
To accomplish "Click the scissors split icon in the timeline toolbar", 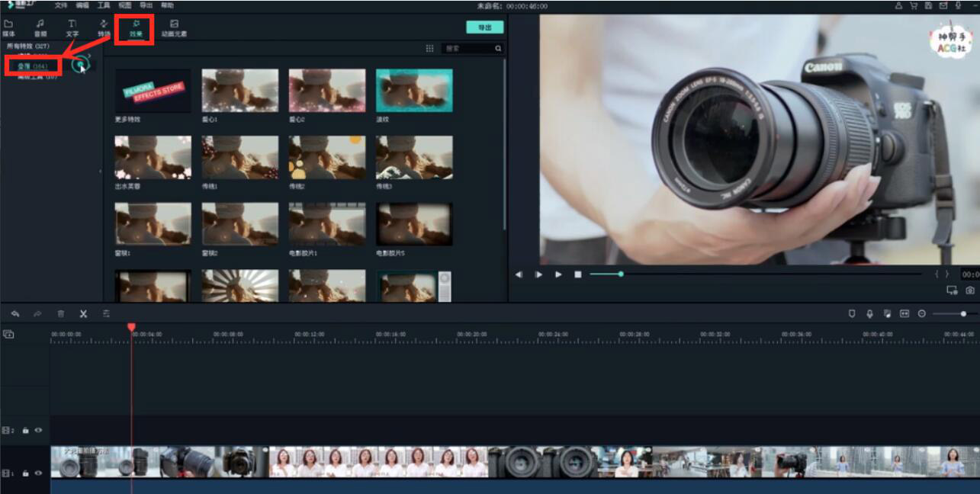I will (83, 314).
